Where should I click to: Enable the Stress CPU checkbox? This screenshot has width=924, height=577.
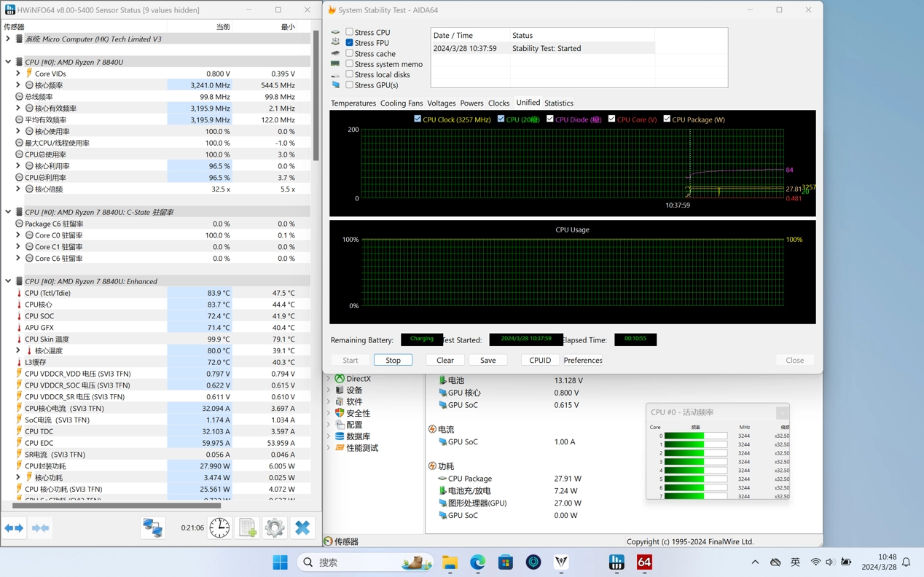pyautogui.click(x=350, y=32)
